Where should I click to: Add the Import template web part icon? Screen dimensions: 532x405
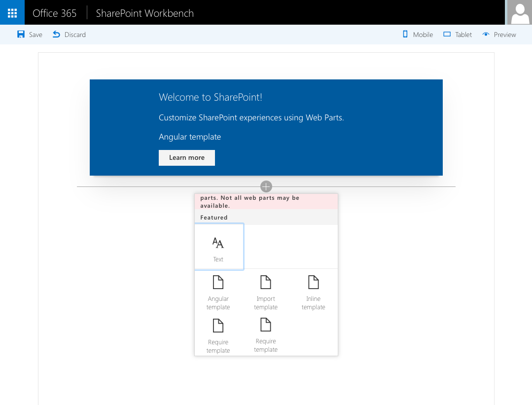tap(266, 282)
